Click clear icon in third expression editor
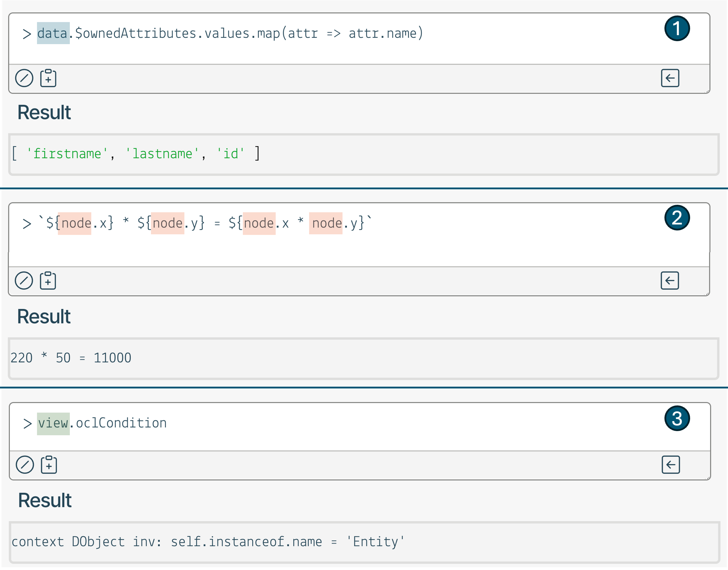728x570 pixels. 25,464
